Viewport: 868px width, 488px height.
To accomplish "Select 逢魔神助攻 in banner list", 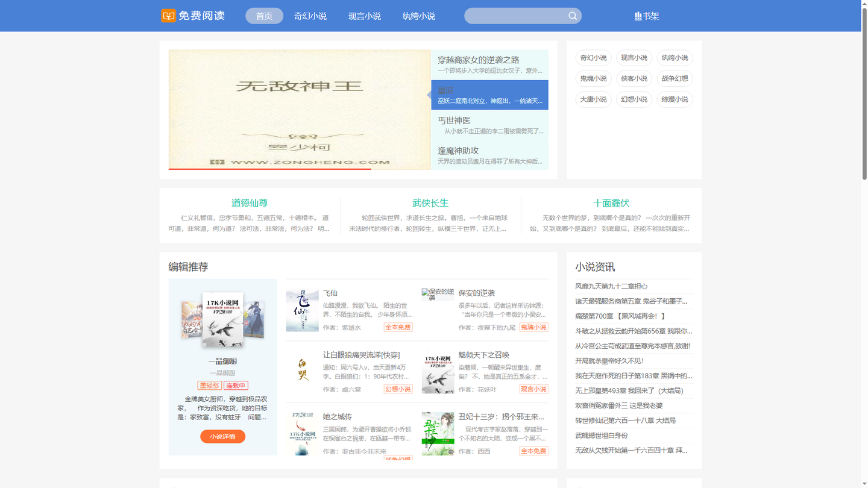I will 489,155.
